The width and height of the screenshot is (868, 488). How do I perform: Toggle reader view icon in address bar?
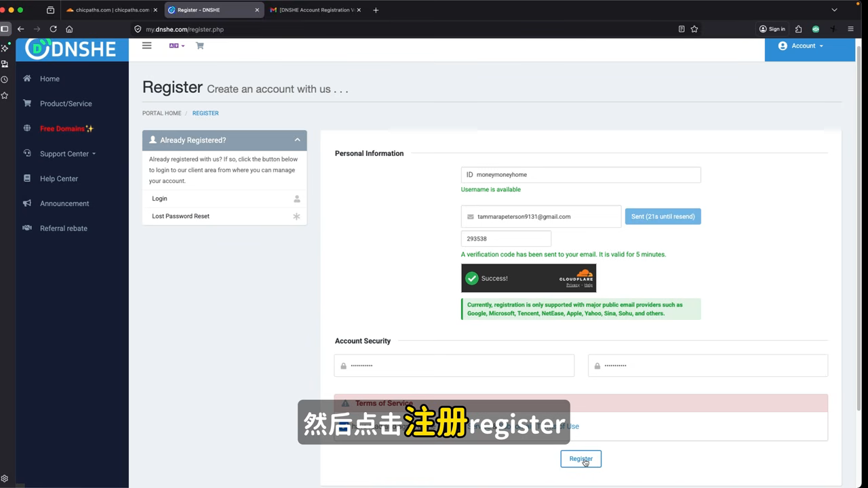pyautogui.click(x=682, y=29)
